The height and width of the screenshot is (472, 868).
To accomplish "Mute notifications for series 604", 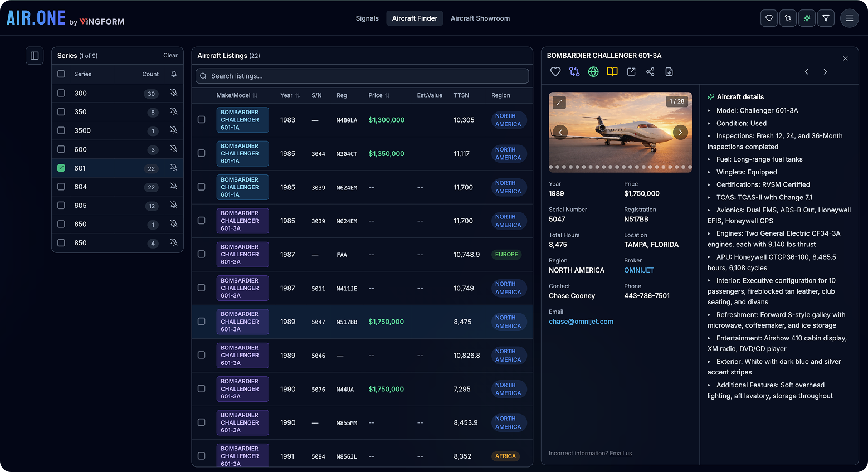I will pos(173,187).
